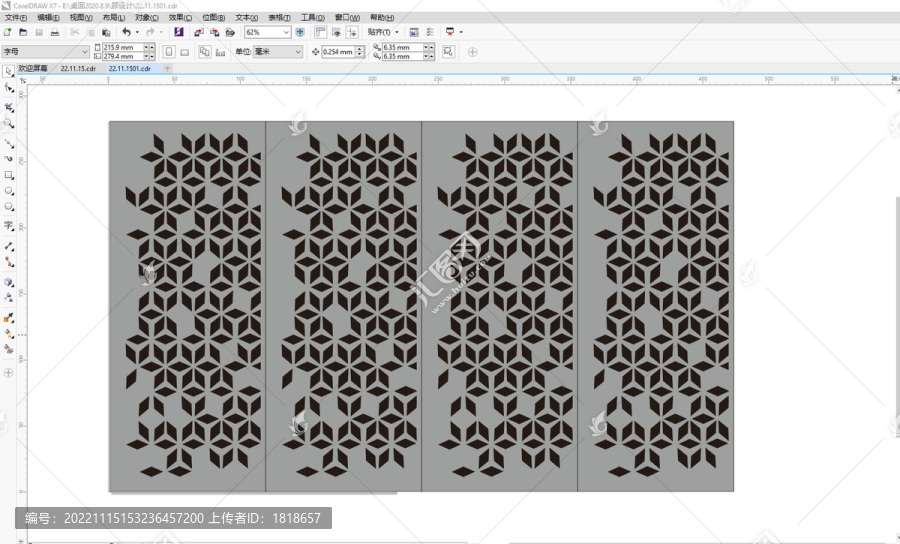
Task: Open Corel CONNECT search content icon
Action: click(179, 32)
